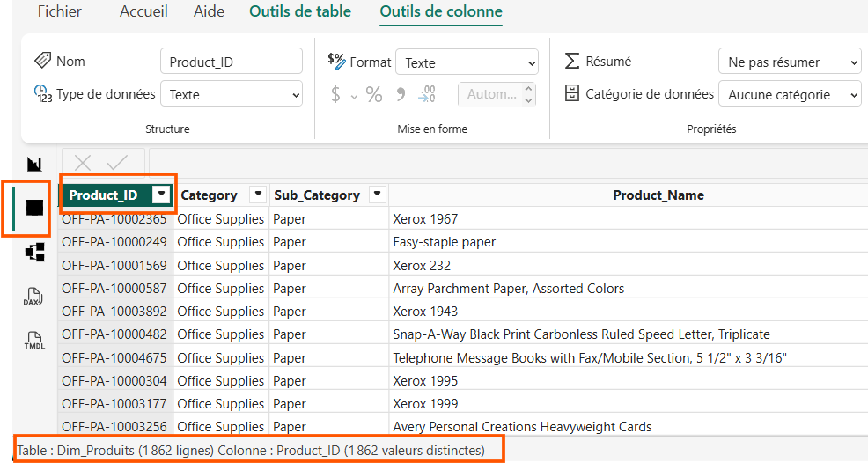
Task: Open Category column filter arrow
Action: pyautogui.click(x=258, y=194)
